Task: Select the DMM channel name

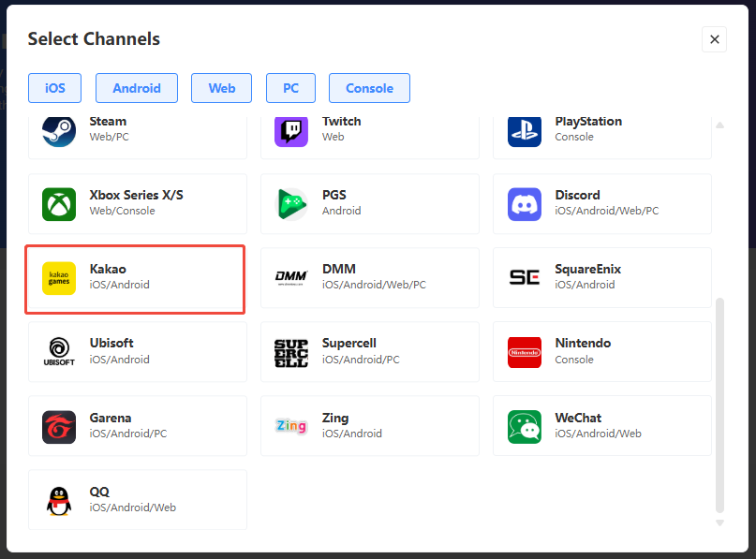Action: pyautogui.click(x=339, y=269)
